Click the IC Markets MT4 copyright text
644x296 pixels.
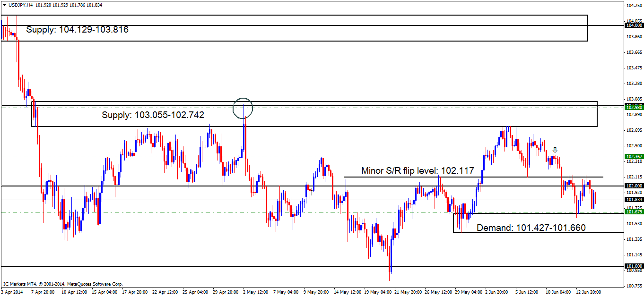tap(63, 284)
